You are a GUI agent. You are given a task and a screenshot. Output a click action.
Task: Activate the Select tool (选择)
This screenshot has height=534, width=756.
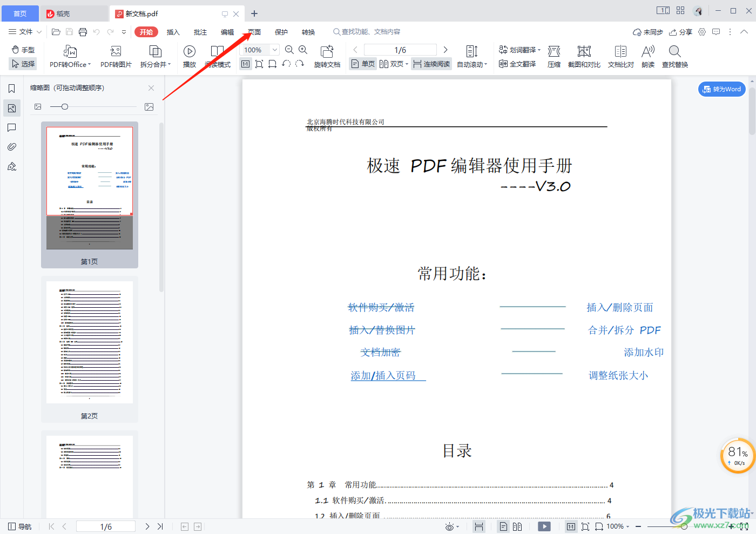[x=23, y=64]
